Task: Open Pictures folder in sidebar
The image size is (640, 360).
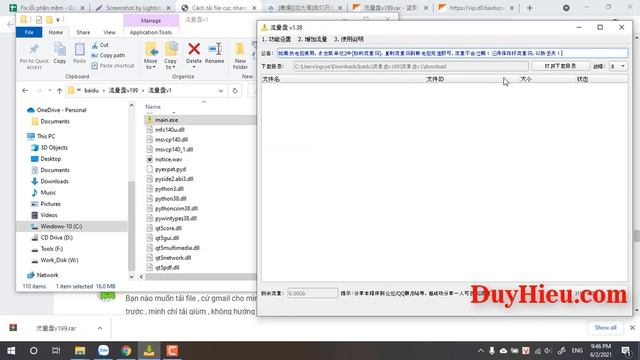Action: pyautogui.click(x=50, y=204)
